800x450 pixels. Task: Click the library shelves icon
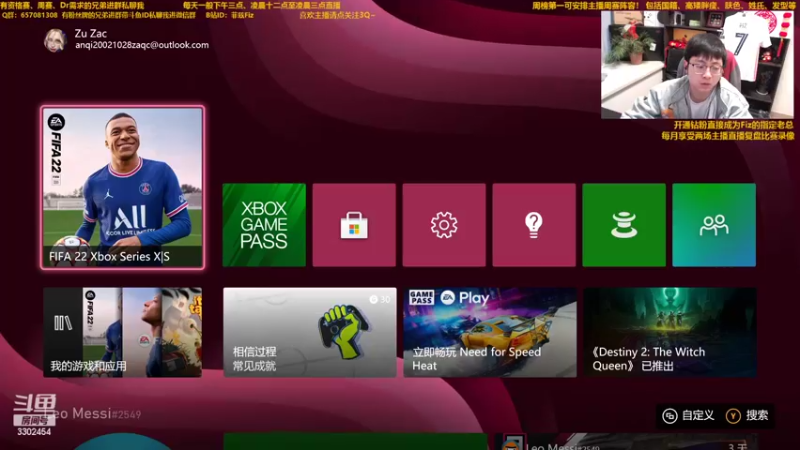pos(63,322)
